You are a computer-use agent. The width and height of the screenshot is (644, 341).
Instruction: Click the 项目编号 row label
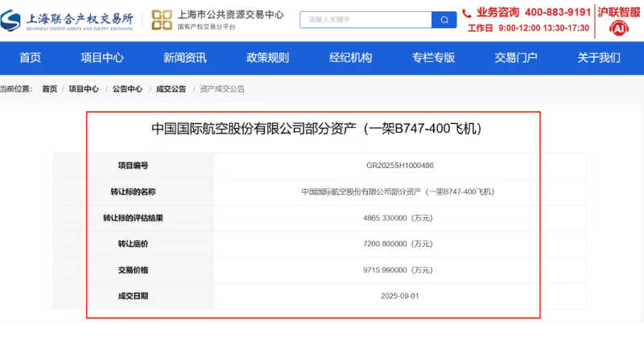click(x=133, y=166)
